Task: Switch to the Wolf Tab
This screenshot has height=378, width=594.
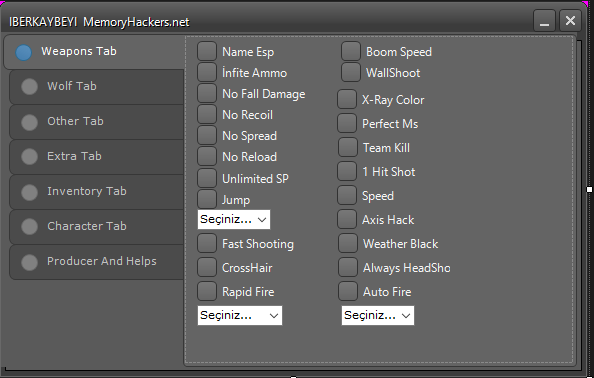Action: click(x=97, y=87)
